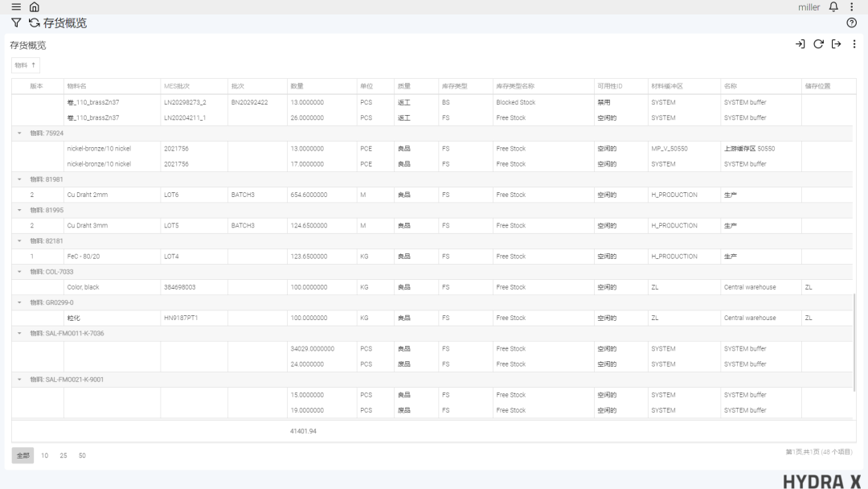Open the filter funnel icon

(16, 23)
